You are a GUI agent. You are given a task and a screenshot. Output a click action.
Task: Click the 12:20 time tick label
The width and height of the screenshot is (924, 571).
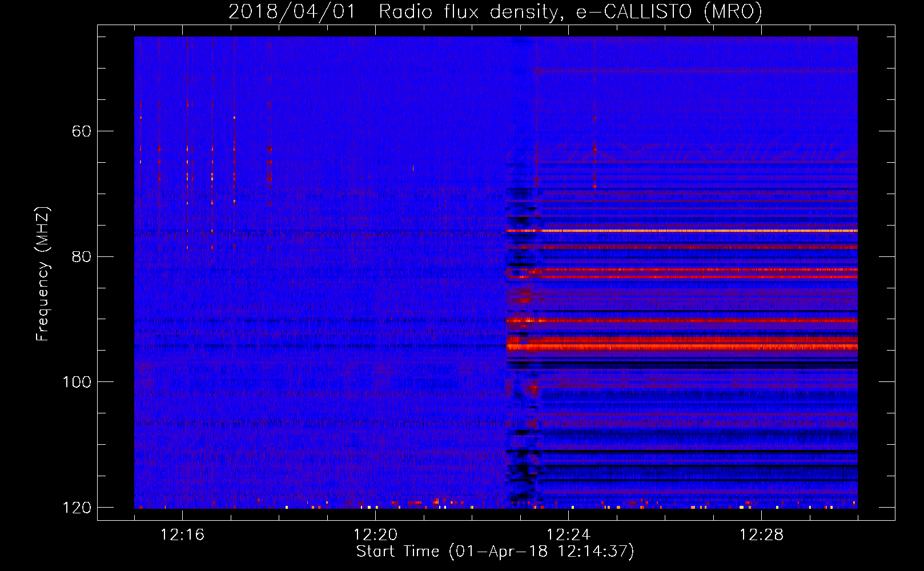375,535
